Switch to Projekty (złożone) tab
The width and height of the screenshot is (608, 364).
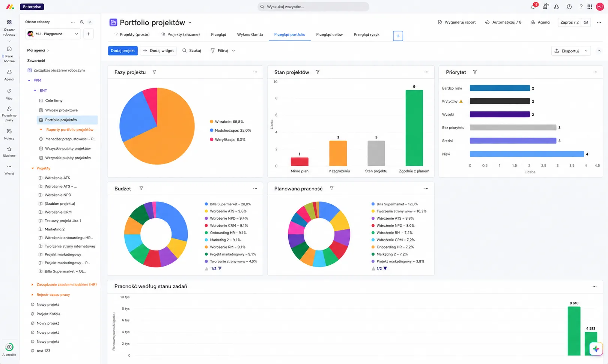[x=181, y=34]
